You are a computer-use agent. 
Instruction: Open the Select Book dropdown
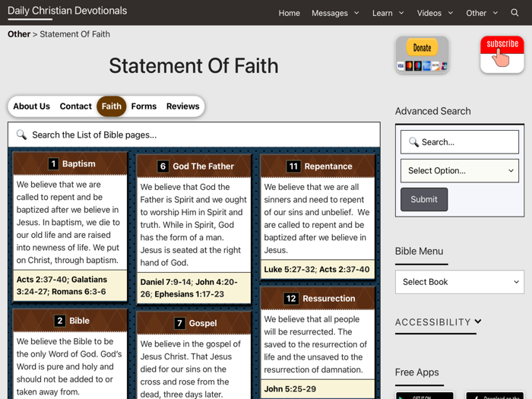(x=459, y=282)
